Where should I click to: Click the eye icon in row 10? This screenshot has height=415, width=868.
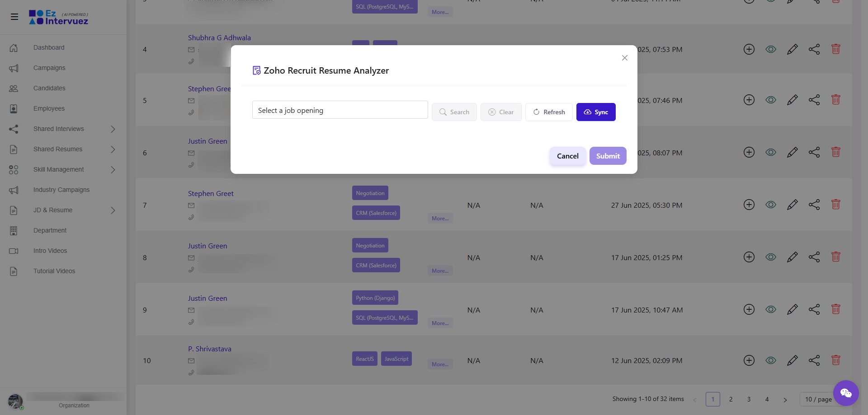tap(770, 360)
